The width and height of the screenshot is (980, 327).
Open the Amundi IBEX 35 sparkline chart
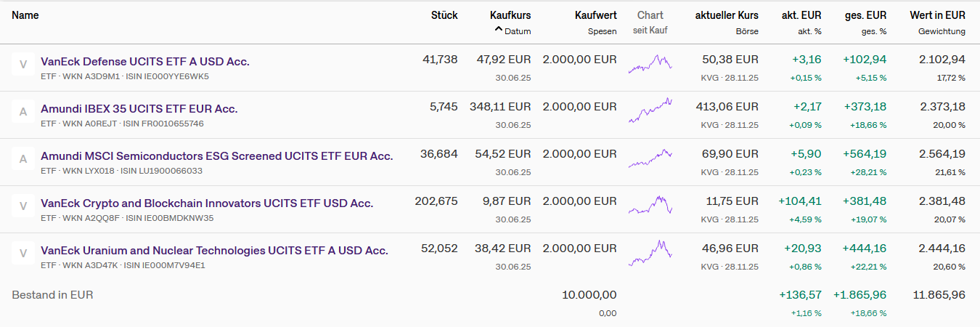click(x=650, y=111)
